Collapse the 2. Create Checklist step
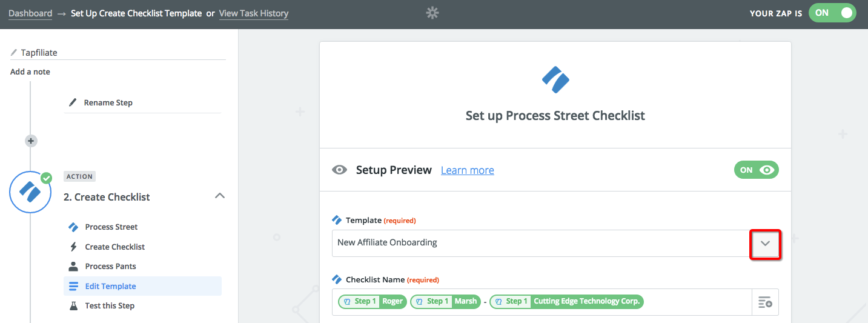The image size is (868, 323). click(x=220, y=196)
